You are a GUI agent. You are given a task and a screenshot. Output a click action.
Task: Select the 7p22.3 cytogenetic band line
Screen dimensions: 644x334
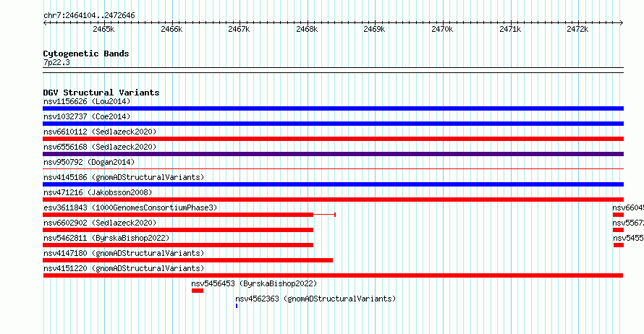(333, 70)
